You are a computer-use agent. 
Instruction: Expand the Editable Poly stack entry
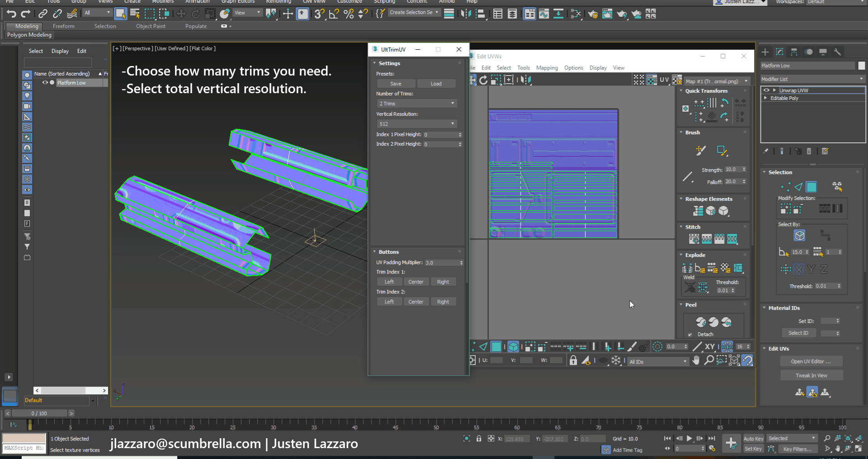[766, 98]
